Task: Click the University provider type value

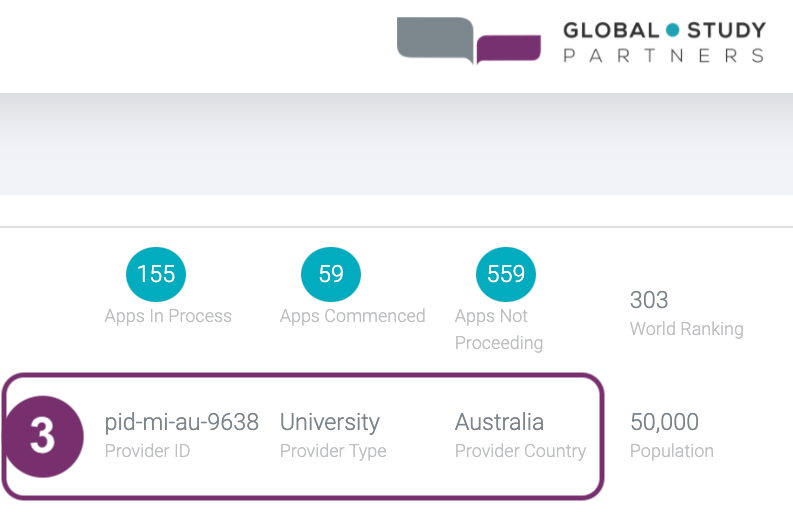Action: tap(330, 422)
